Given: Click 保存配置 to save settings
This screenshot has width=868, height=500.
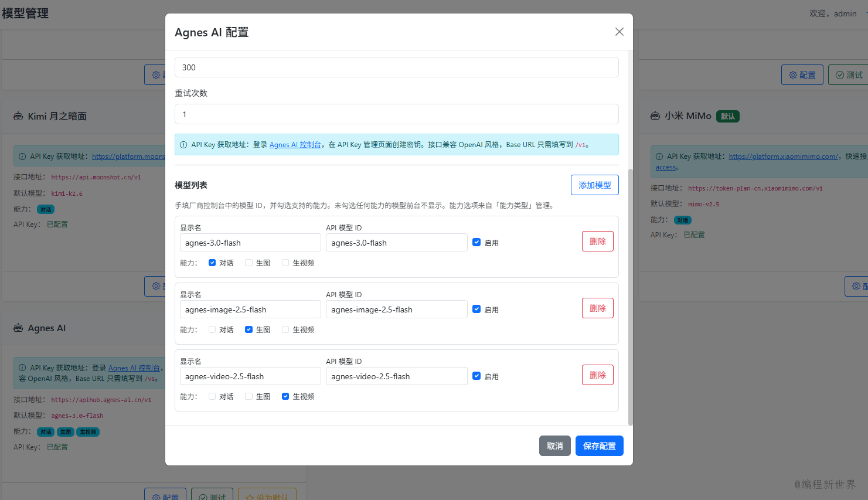Looking at the screenshot, I should click(x=600, y=446).
